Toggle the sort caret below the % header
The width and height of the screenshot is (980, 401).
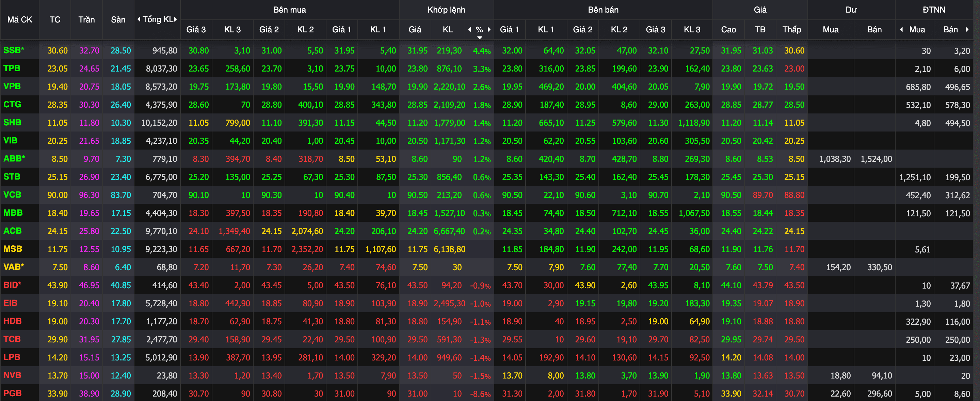click(x=480, y=37)
